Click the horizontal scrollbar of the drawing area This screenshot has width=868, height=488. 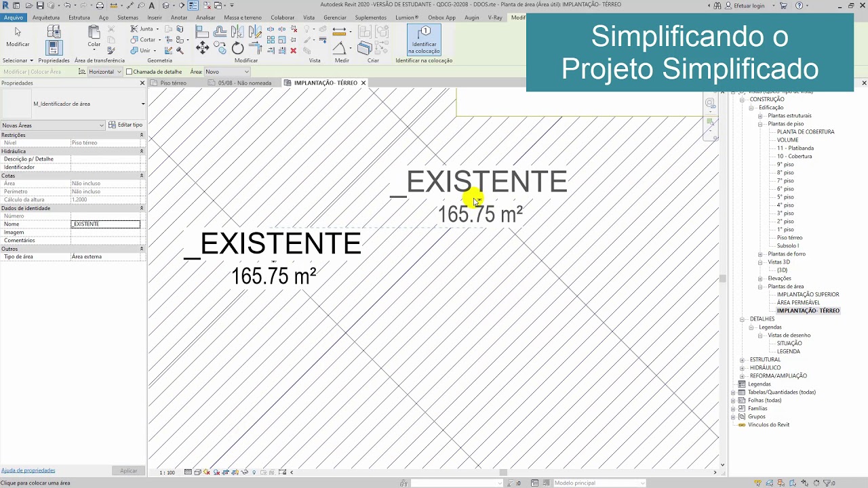click(502, 472)
